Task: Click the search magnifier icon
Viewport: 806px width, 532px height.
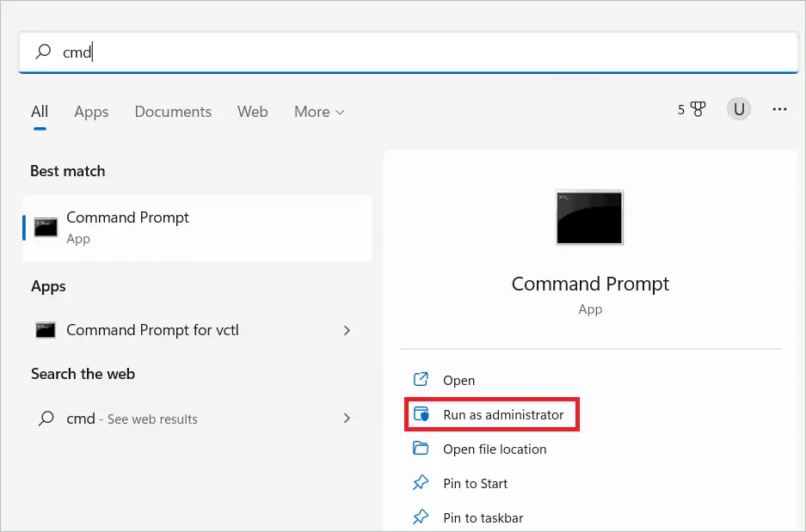Action: tap(42, 52)
